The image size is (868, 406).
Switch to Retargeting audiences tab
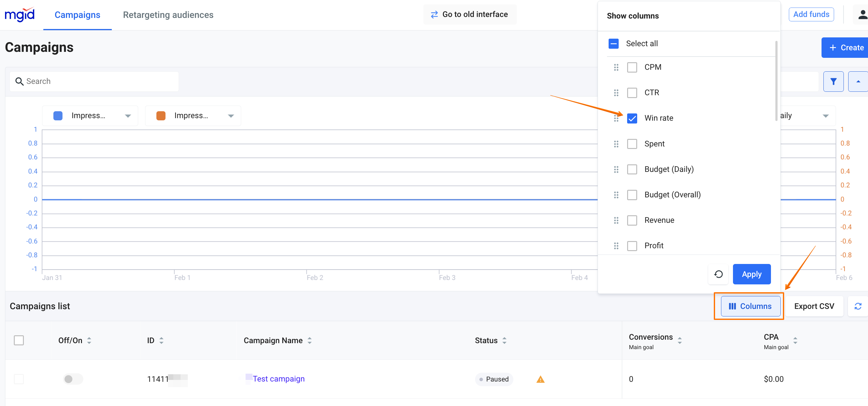pos(168,15)
